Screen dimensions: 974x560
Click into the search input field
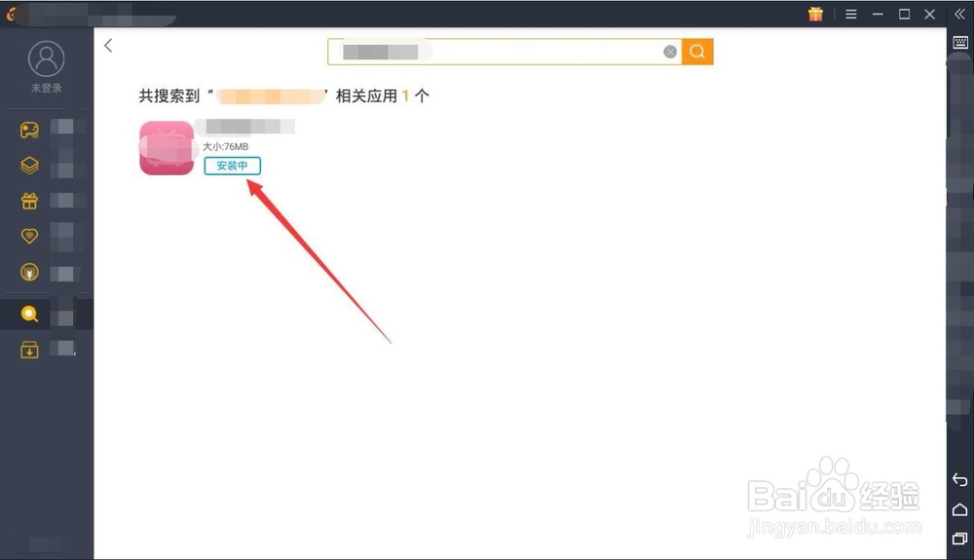[505, 52]
